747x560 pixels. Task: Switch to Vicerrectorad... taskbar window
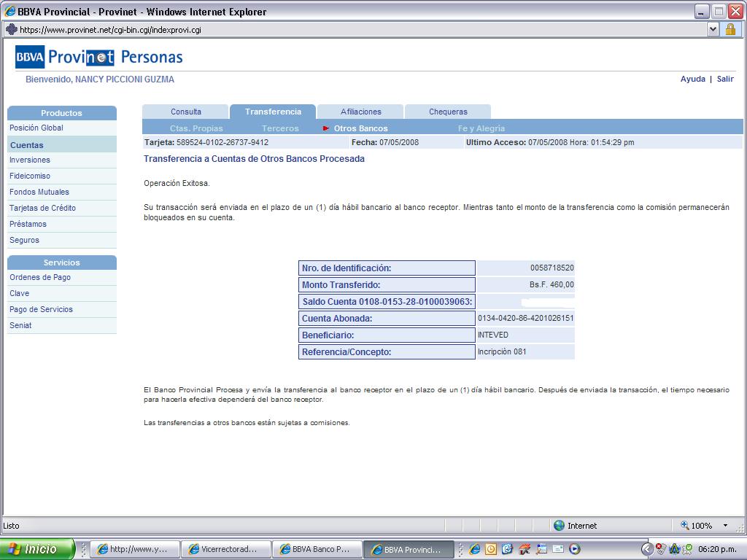(x=225, y=549)
